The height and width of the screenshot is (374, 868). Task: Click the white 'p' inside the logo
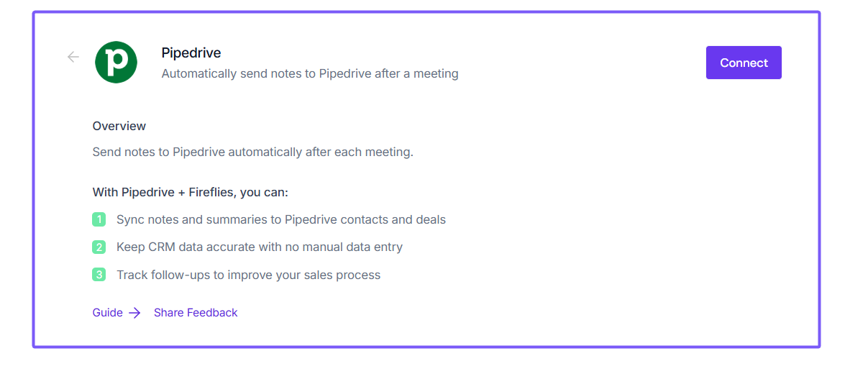point(115,63)
